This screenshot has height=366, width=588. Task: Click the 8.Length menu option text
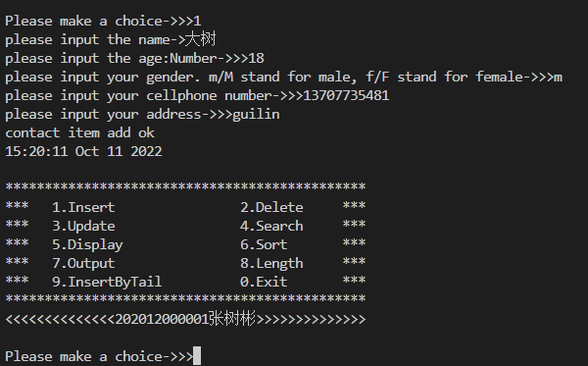coord(271,263)
